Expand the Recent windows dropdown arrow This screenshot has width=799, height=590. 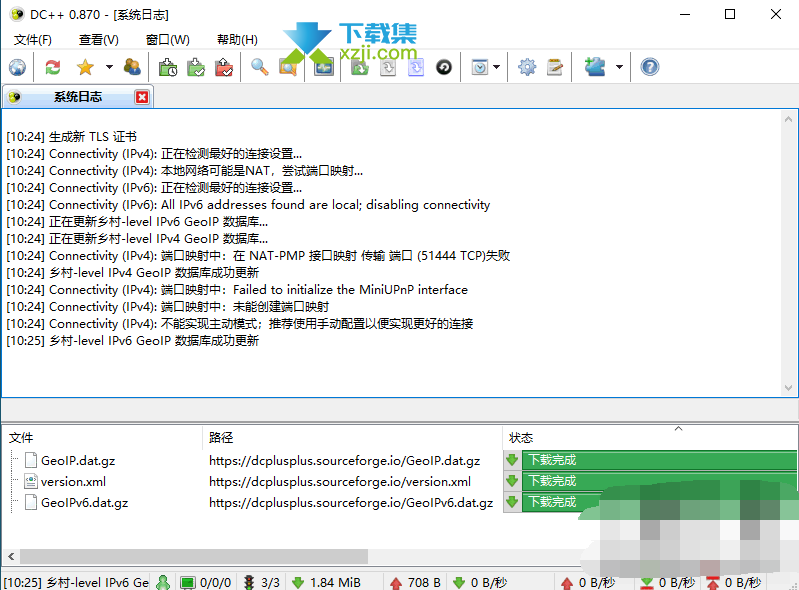click(496, 67)
